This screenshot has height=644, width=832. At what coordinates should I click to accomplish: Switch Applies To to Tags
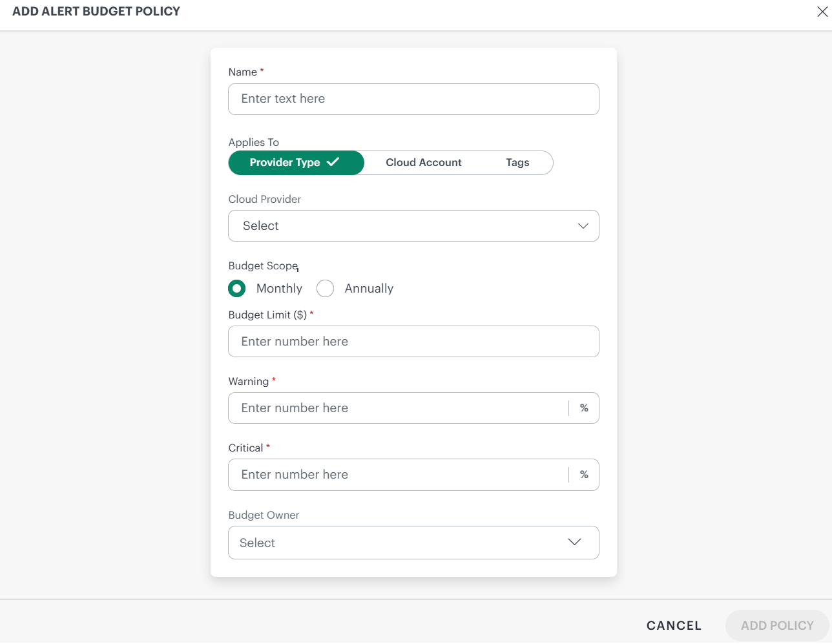[517, 163]
